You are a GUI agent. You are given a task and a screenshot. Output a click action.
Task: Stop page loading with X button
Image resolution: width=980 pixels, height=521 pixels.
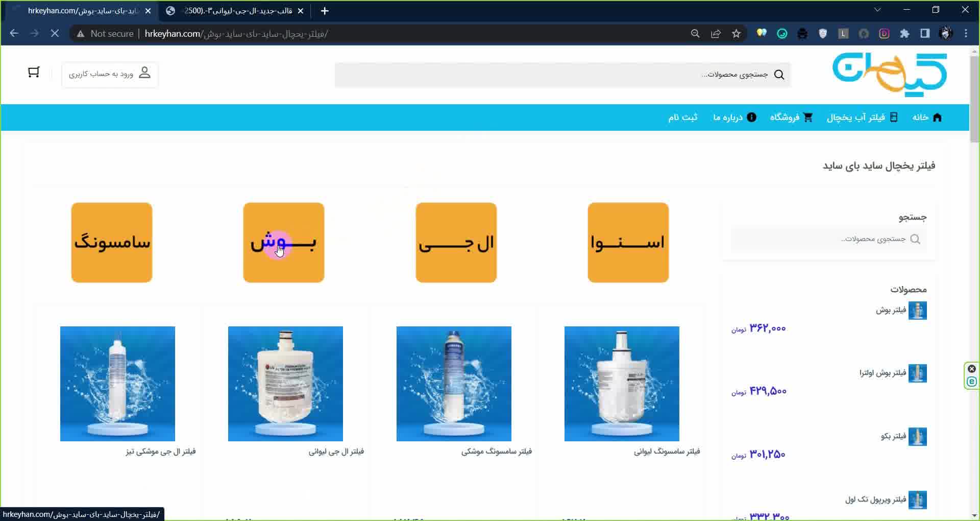click(x=55, y=34)
